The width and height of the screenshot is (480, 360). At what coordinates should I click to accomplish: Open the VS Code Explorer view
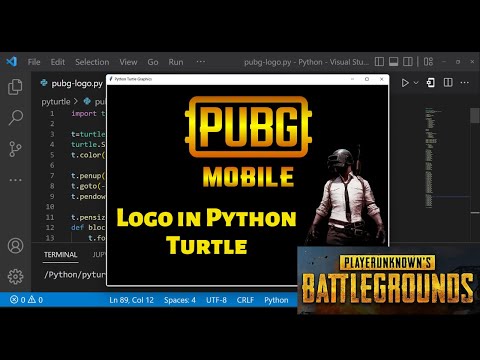tap(15, 87)
